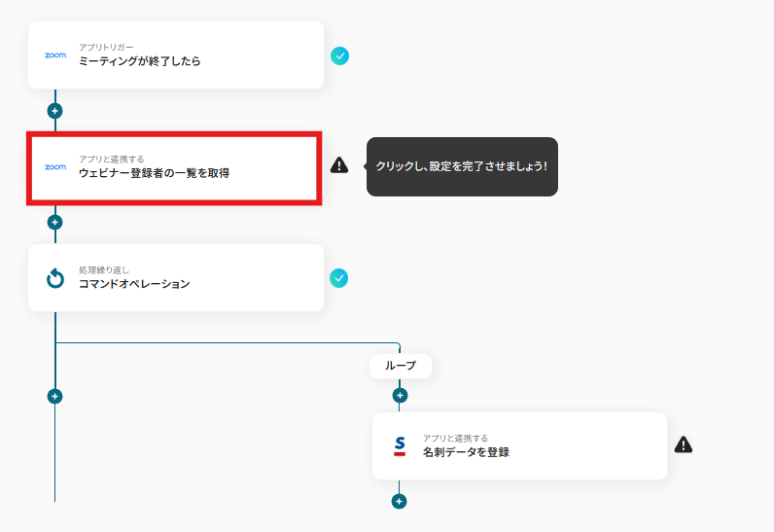Click the Zoom logo in ウェビナー登録者 card
Viewport: 774px width, 532px height.
click(55, 167)
